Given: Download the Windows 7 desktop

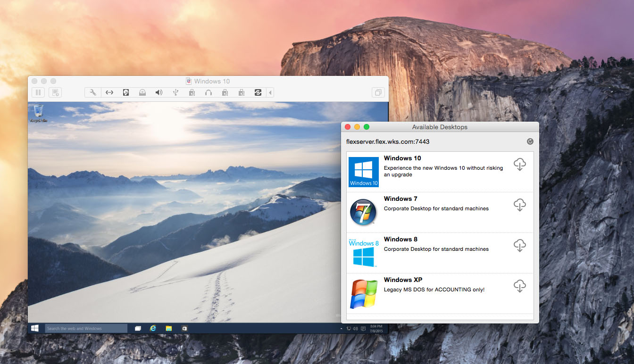Looking at the screenshot, I should coord(519,205).
